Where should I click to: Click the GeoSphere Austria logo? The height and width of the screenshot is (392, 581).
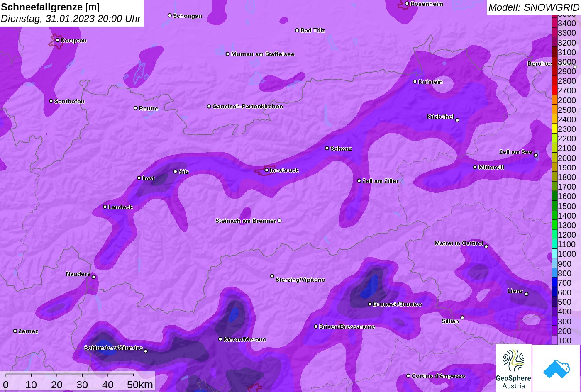click(x=513, y=368)
